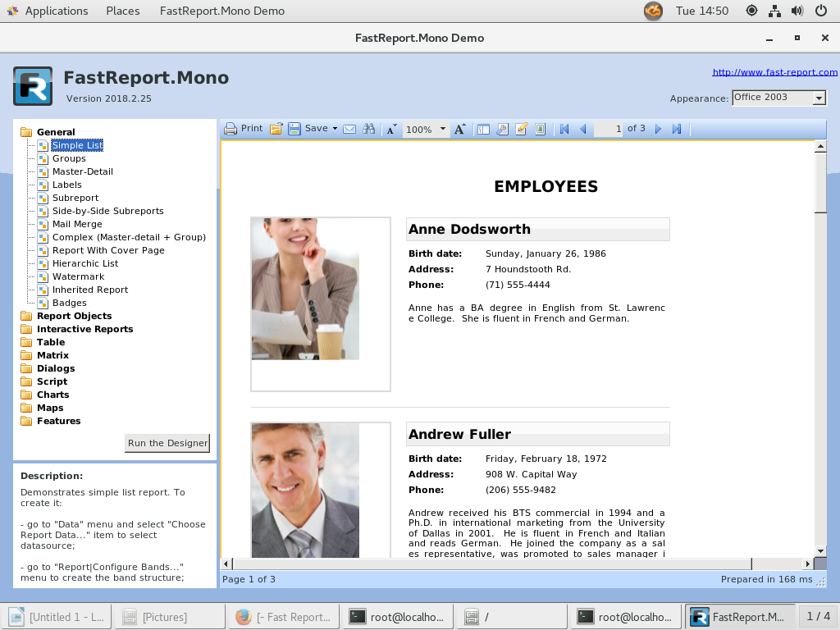The height and width of the screenshot is (630, 840).
Task: Go to first page icon
Action: click(564, 129)
